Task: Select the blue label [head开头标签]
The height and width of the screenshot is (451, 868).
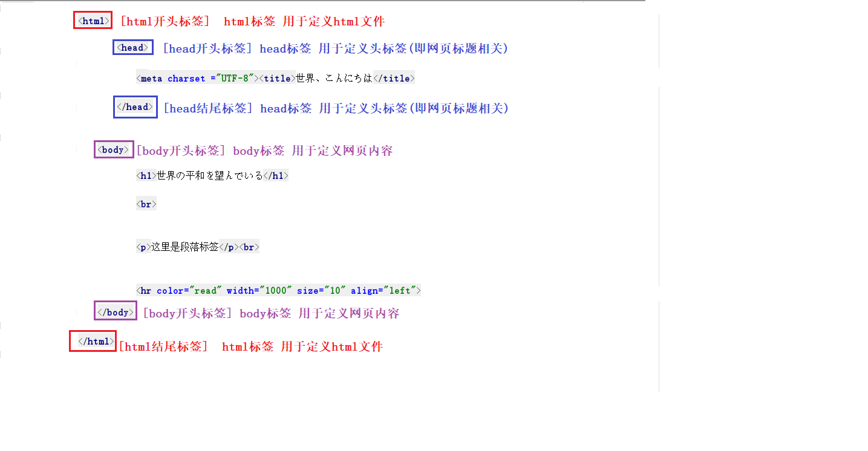Action: [207, 49]
